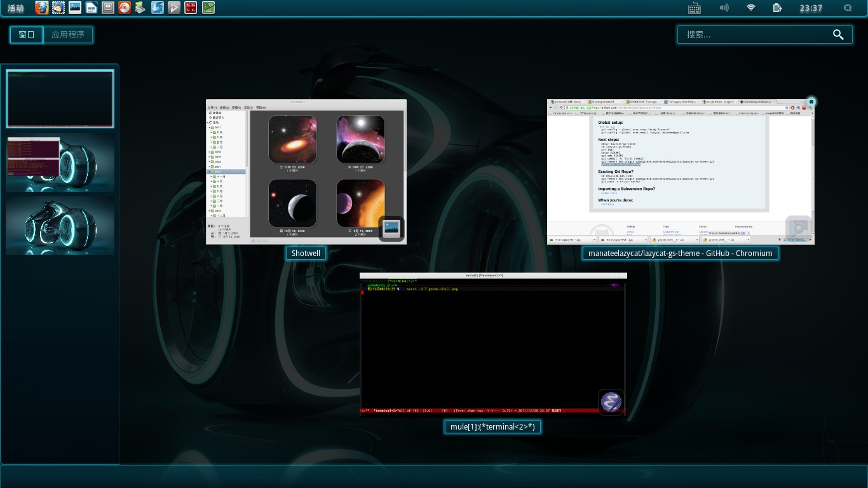The height and width of the screenshot is (488, 868).
Task: Open the 活动 activities button
Action: coord(16,8)
